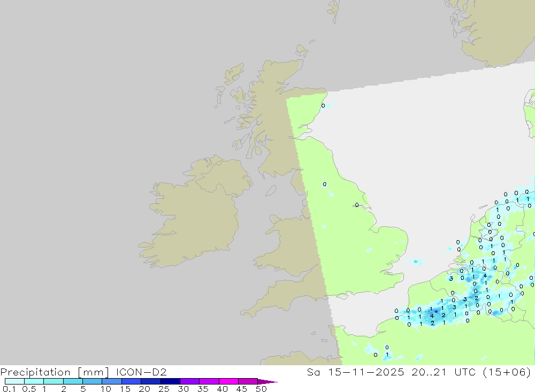Select the medium blue 5–10 mm legend swatch

[x=92, y=381]
